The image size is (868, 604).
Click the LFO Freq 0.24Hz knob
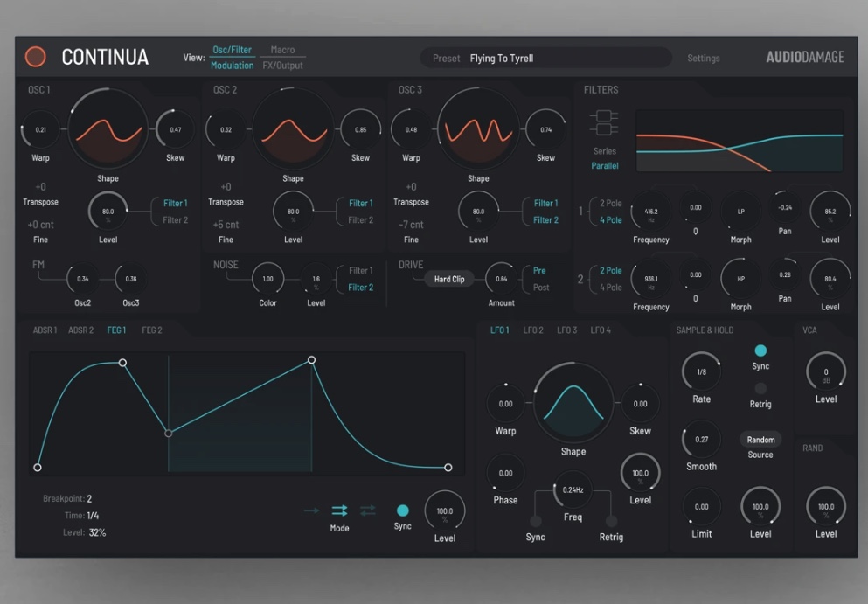tap(573, 490)
